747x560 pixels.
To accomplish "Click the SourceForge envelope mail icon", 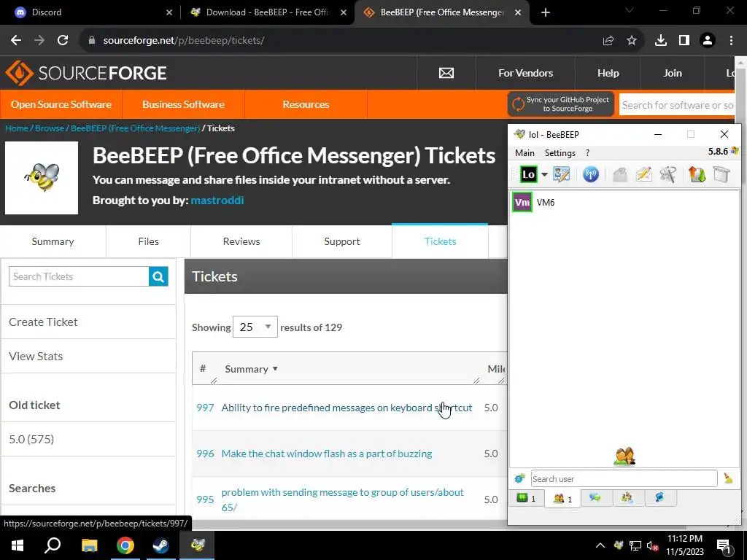I will click(x=446, y=73).
